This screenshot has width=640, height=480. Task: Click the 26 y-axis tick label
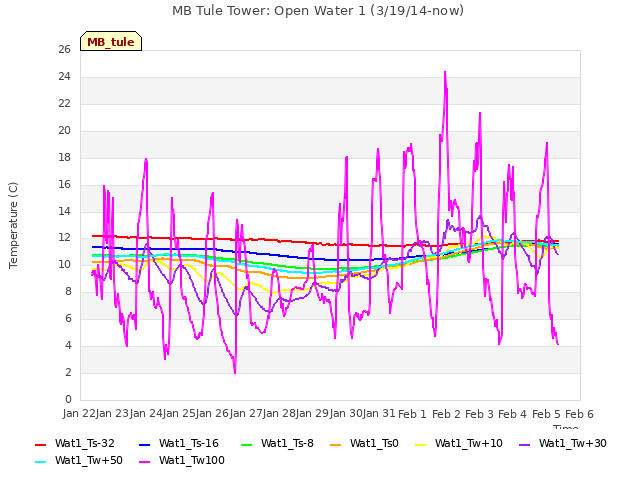[x=64, y=49]
